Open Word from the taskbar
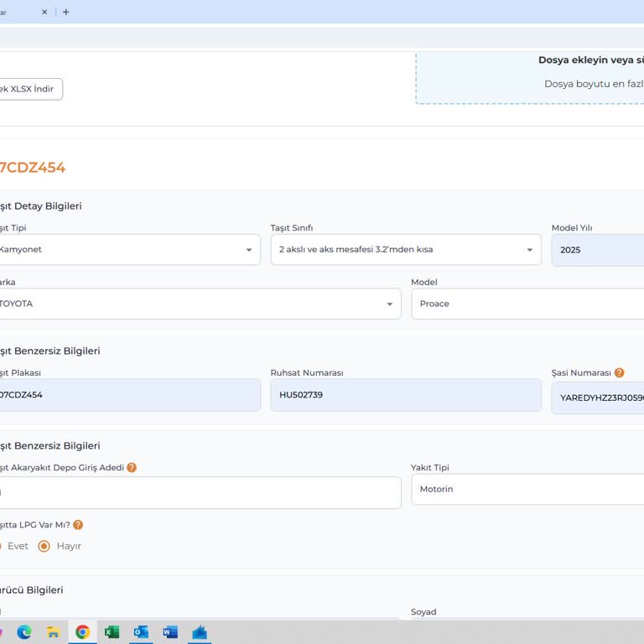The height and width of the screenshot is (644, 644). click(x=170, y=632)
